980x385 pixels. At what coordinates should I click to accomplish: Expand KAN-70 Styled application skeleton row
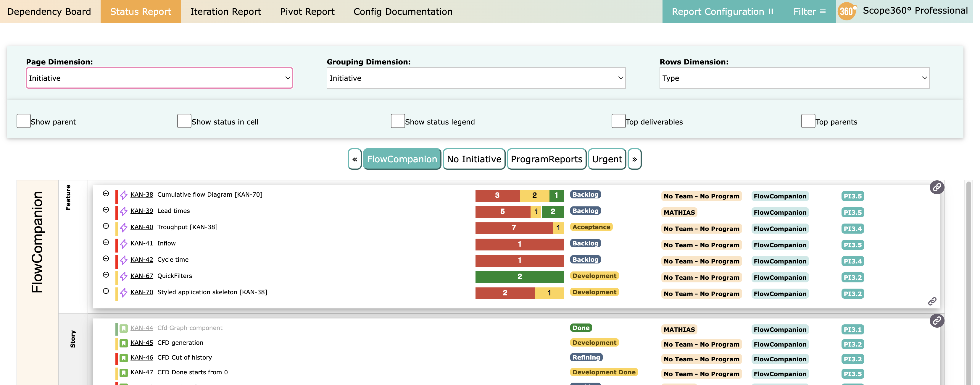tap(106, 291)
